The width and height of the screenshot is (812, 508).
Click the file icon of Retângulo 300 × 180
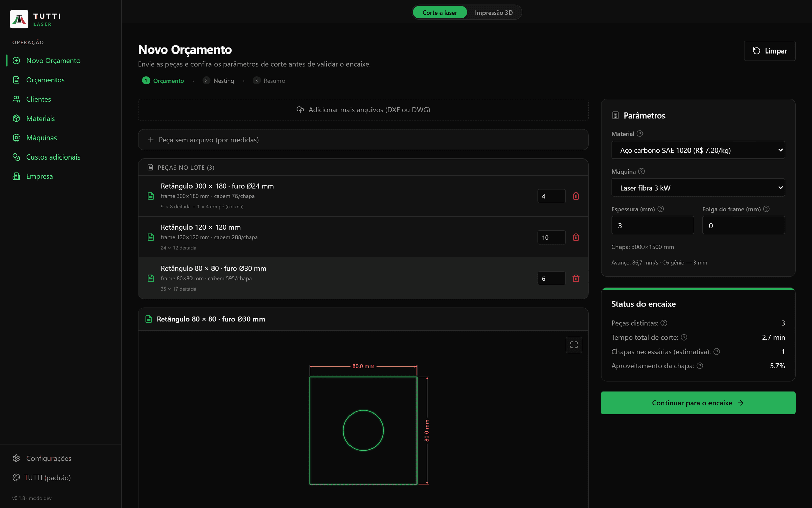(151, 196)
